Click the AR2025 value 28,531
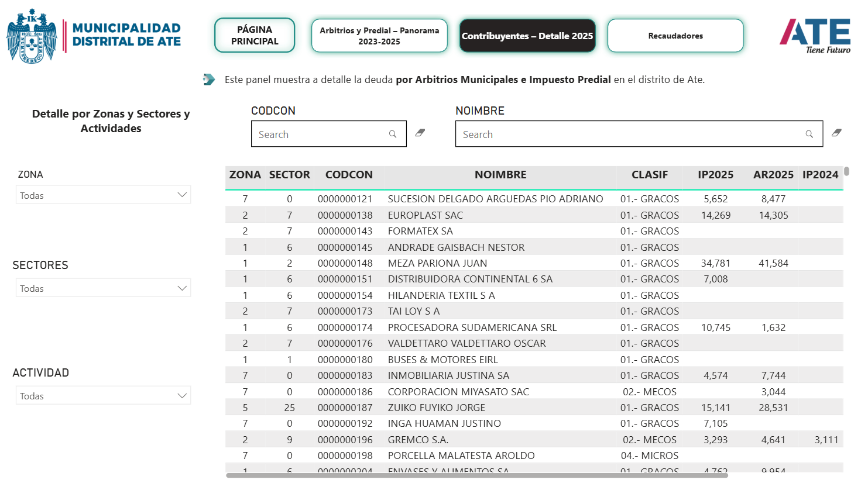 [x=773, y=408]
